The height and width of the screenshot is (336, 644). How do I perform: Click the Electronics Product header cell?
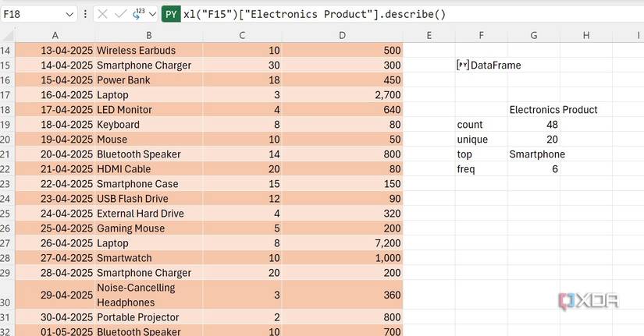point(553,110)
